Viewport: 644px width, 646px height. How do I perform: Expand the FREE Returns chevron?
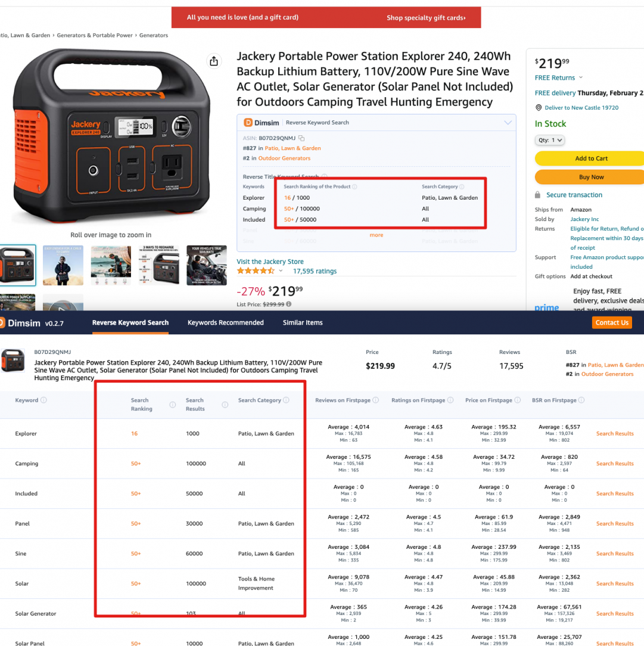(581, 77)
